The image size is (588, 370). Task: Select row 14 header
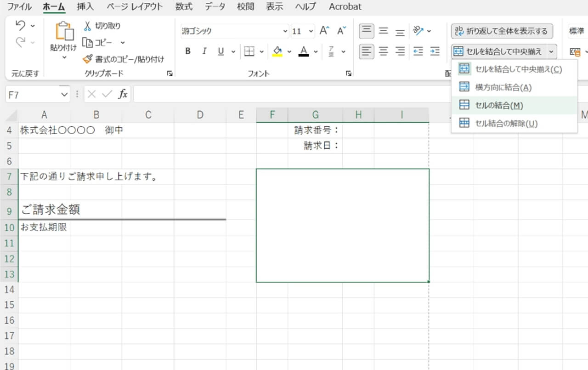(9, 290)
